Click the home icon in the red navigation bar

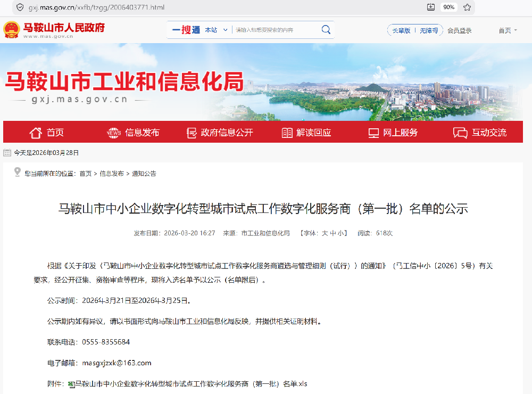click(x=36, y=132)
